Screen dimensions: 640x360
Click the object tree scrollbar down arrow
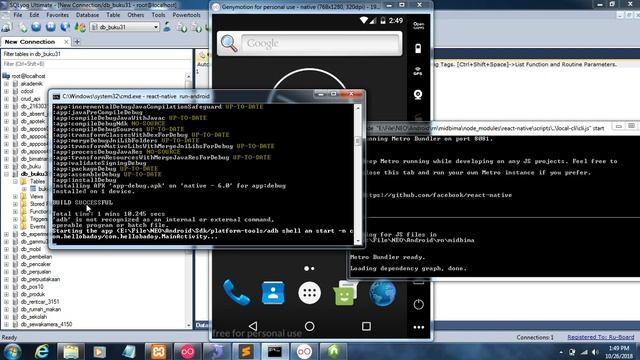tap(188, 325)
